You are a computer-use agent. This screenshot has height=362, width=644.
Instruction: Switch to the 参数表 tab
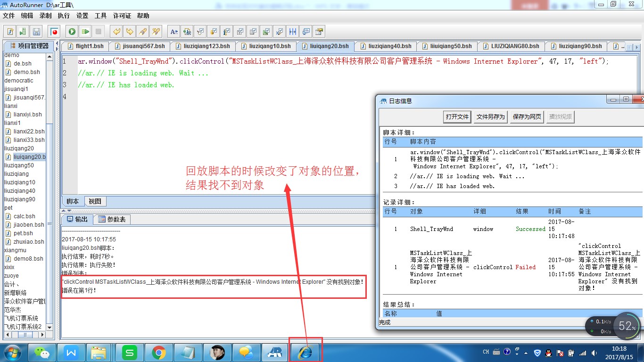coord(112,219)
